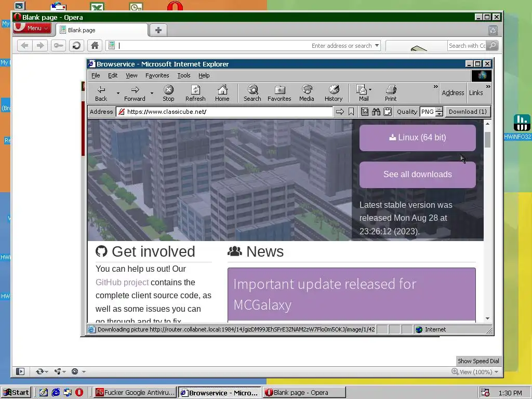The image size is (532, 399).
Task: Open the Tools menu in IE
Action: pyautogui.click(x=184, y=75)
